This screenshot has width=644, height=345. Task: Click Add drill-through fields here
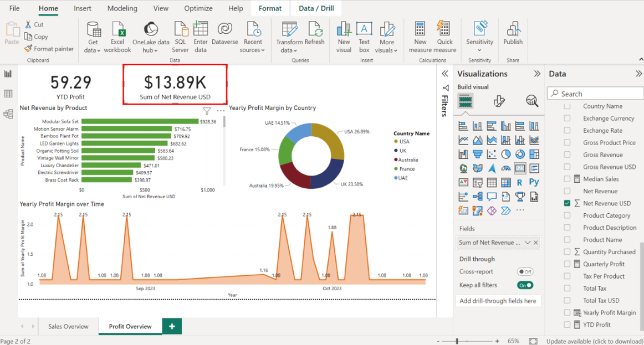498,301
